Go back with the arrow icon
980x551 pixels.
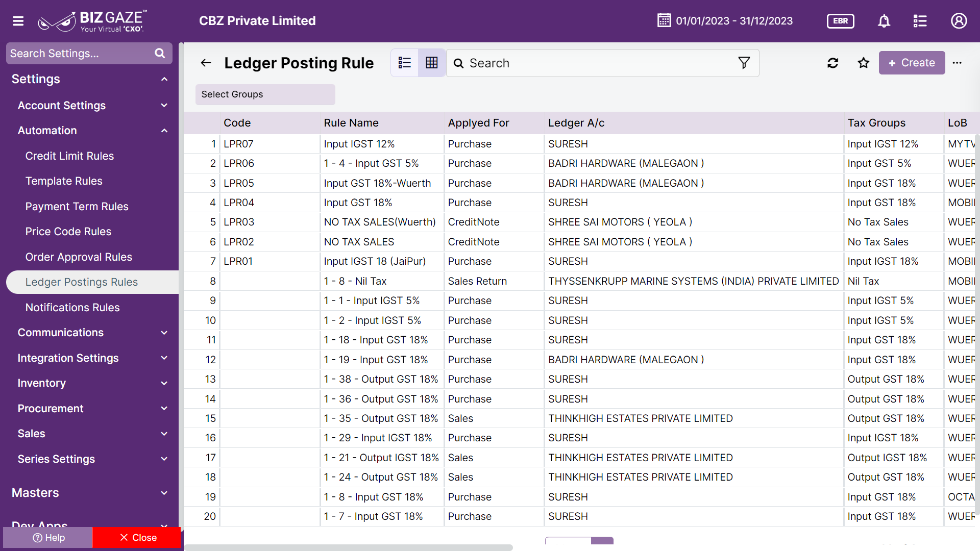click(206, 63)
